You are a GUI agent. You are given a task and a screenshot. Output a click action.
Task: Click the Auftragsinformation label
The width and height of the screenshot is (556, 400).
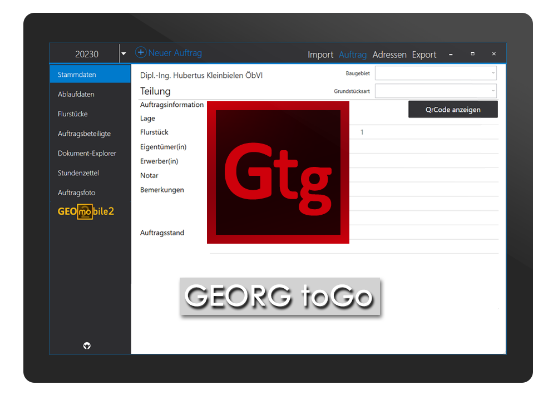click(172, 105)
